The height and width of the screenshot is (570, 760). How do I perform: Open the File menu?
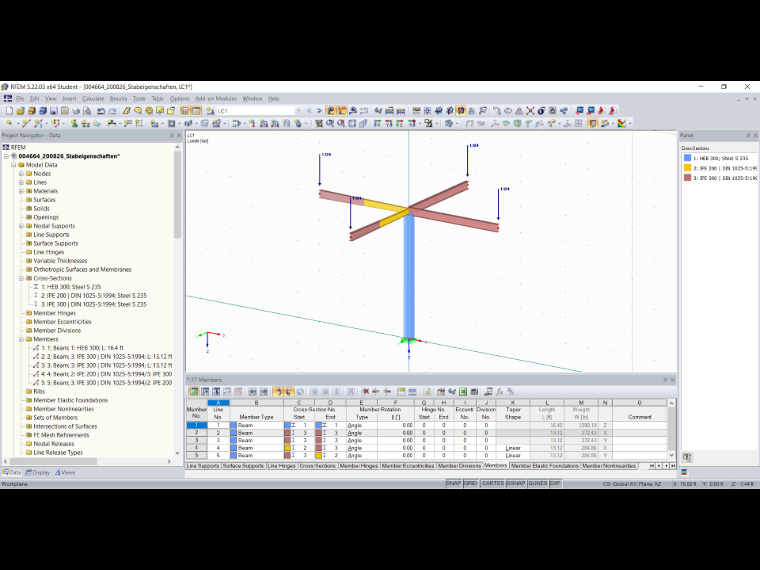pos(20,98)
